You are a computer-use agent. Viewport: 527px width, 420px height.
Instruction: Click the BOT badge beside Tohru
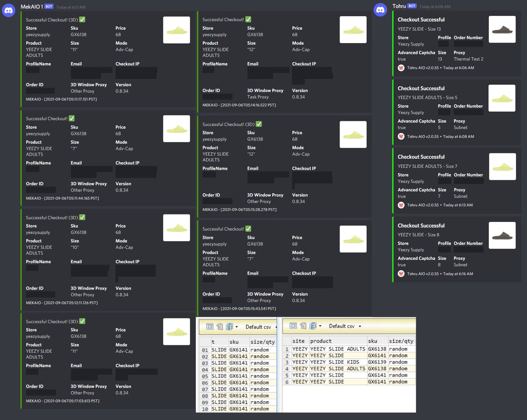point(412,6)
